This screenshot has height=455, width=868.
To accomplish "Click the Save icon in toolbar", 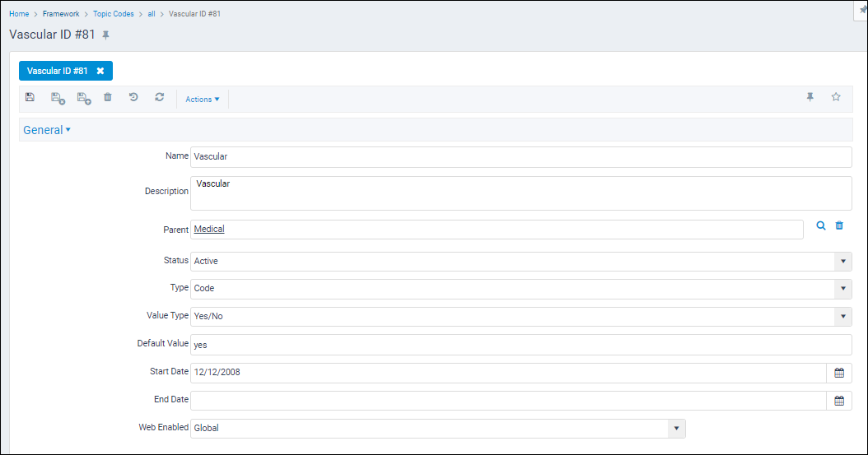I will 30,97.
